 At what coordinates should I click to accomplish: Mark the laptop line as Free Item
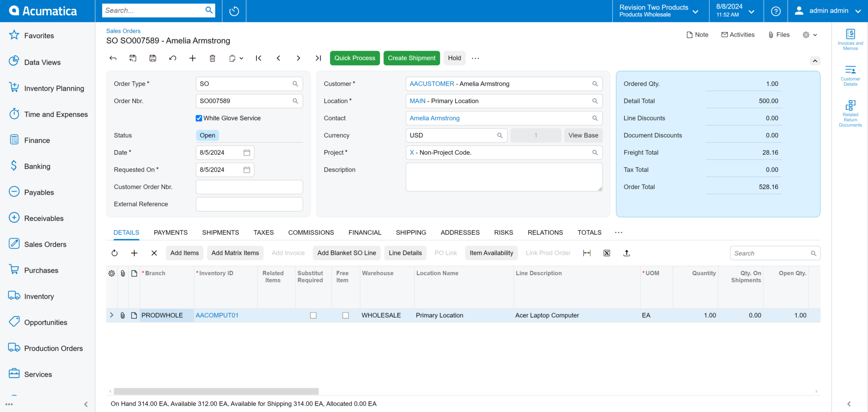(345, 315)
